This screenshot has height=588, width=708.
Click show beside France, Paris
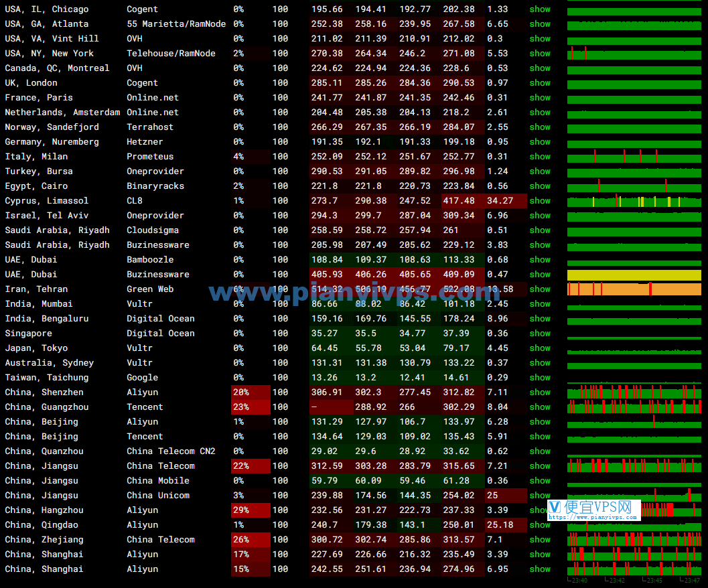pyautogui.click(x=540, y=98)
